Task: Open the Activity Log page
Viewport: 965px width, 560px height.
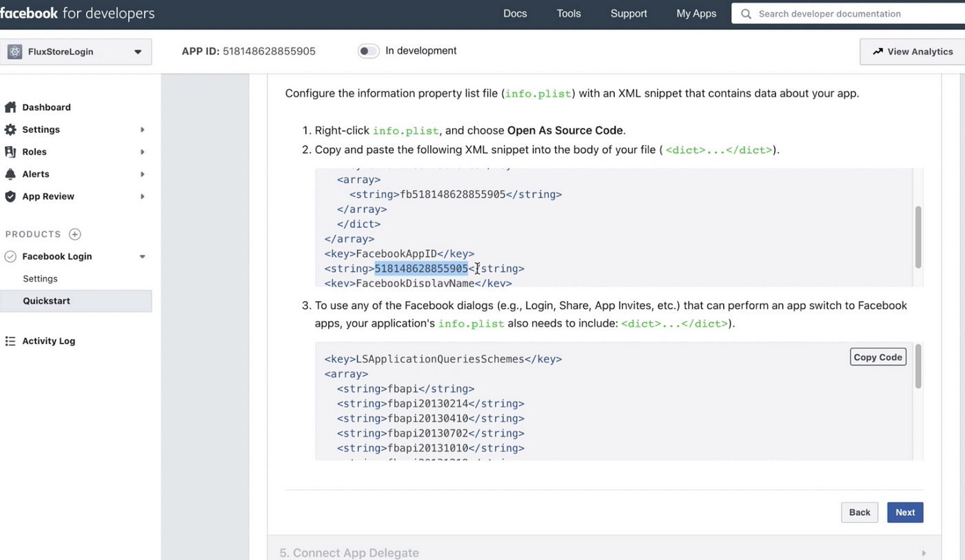Action: click(48, 341)
